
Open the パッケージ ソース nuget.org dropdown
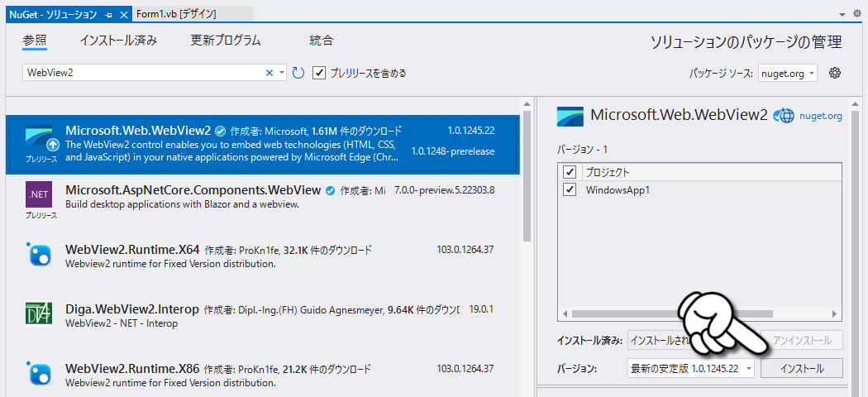[788, 73]
